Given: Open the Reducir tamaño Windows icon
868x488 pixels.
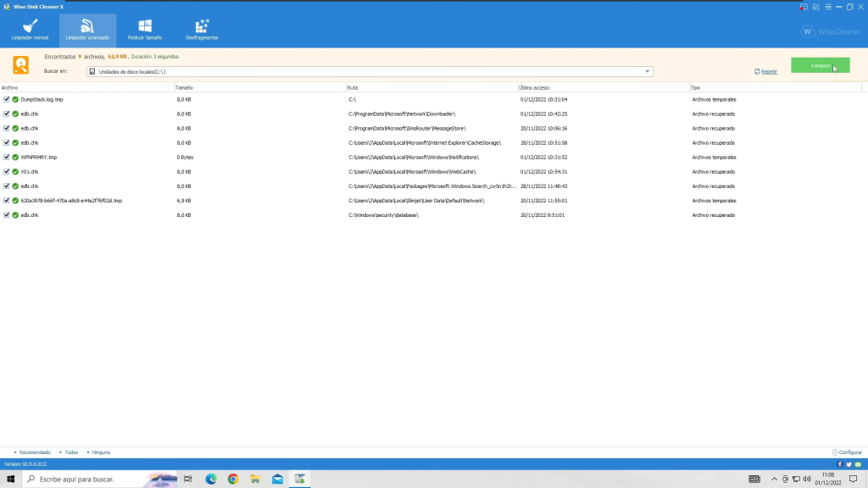Looking at the screenshot, I should [145, 26].
